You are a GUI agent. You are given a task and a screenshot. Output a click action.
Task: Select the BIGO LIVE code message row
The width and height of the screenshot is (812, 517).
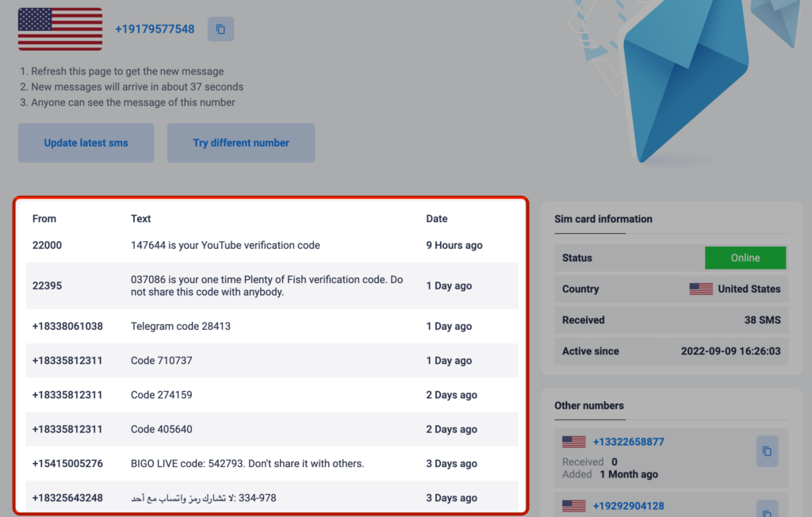[272, 464]
